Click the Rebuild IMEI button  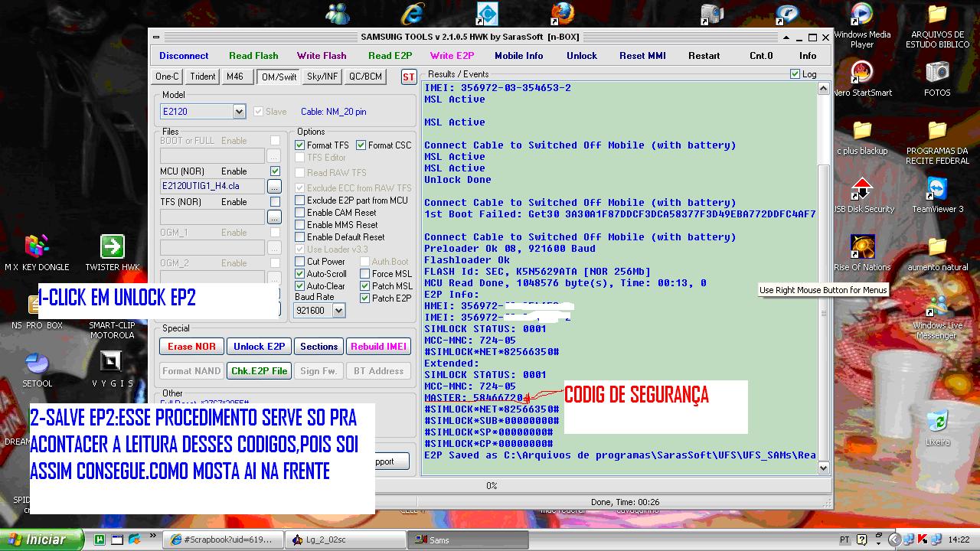coord(378,347)
